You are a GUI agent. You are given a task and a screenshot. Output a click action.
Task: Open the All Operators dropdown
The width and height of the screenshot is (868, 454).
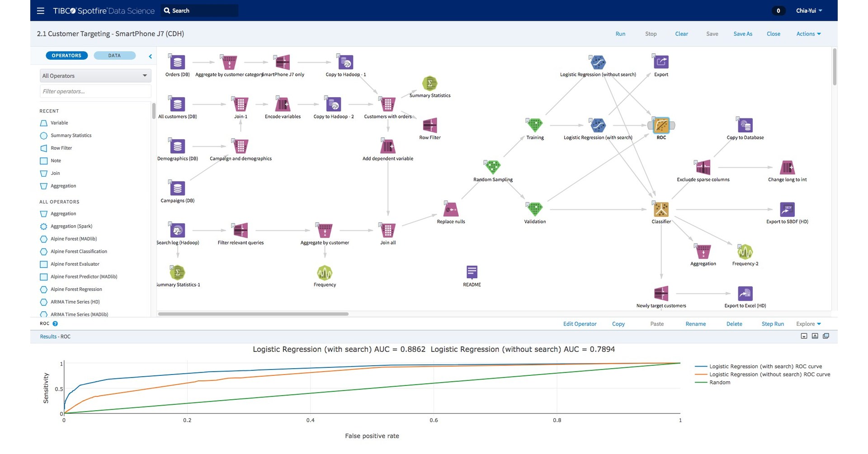tap(95, 75)
